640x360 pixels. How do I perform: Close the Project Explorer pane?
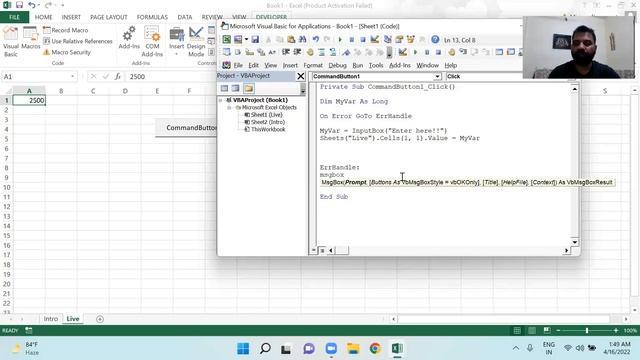pyautogui.click(x=300, y=76)
